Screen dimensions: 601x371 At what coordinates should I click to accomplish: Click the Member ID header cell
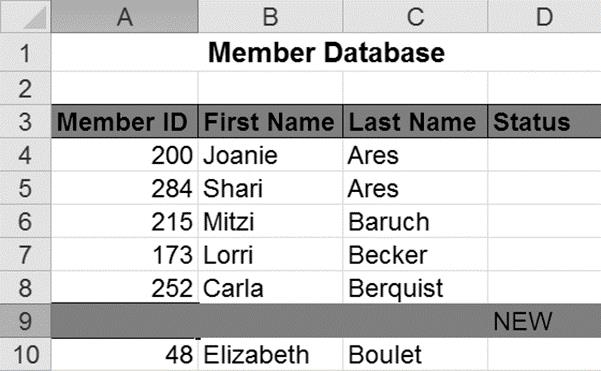click(x=125, y=121)
